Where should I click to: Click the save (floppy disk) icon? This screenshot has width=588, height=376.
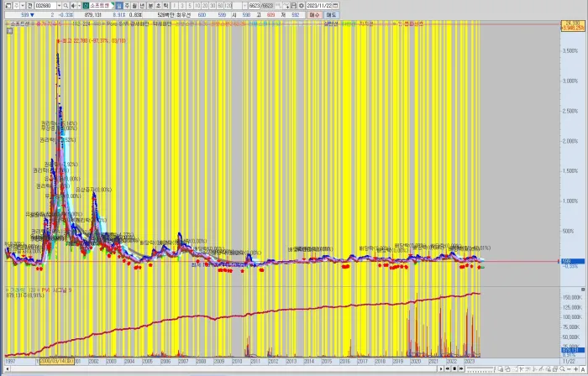(x=294, y=6)
